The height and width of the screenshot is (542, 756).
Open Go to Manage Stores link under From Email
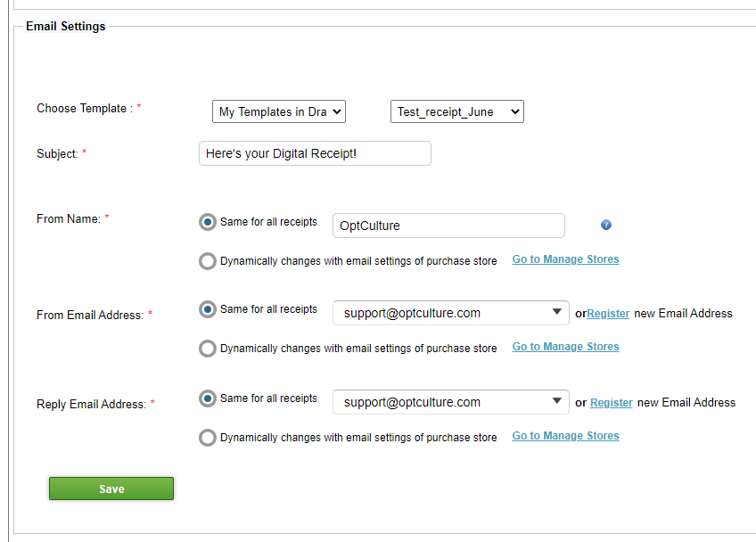(565, 347)
